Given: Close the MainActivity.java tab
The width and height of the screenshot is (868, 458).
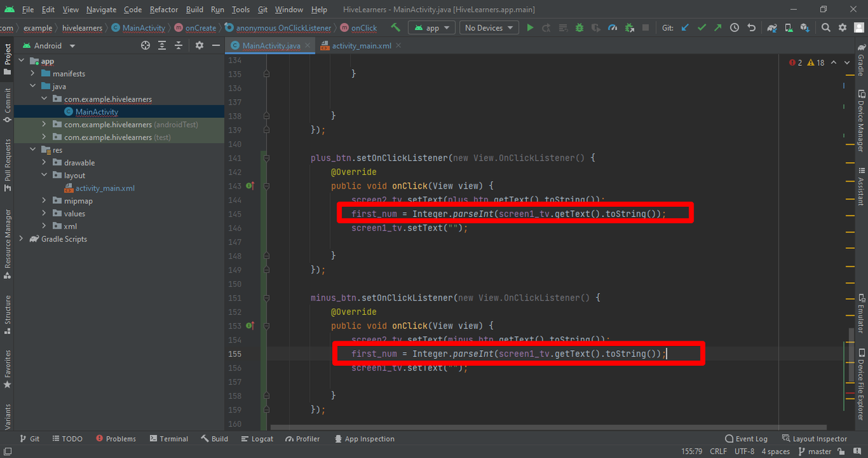Looking at the screenshot, I should (308, 45).
